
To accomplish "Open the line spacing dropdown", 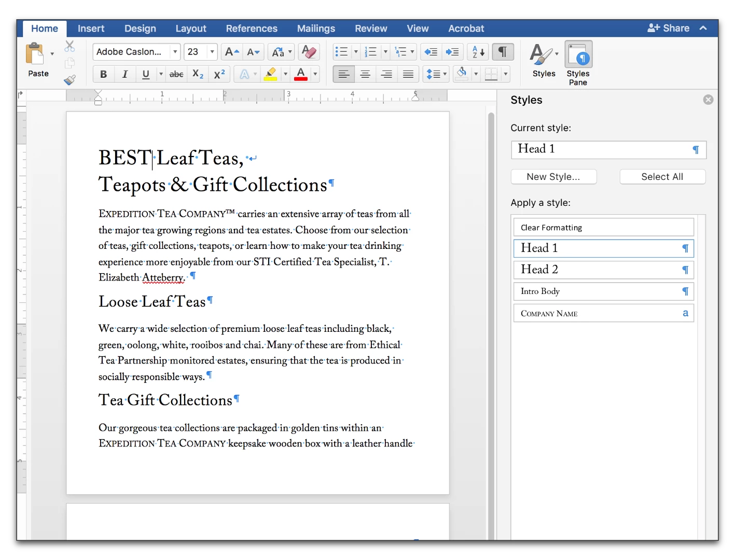I will 436,74.
